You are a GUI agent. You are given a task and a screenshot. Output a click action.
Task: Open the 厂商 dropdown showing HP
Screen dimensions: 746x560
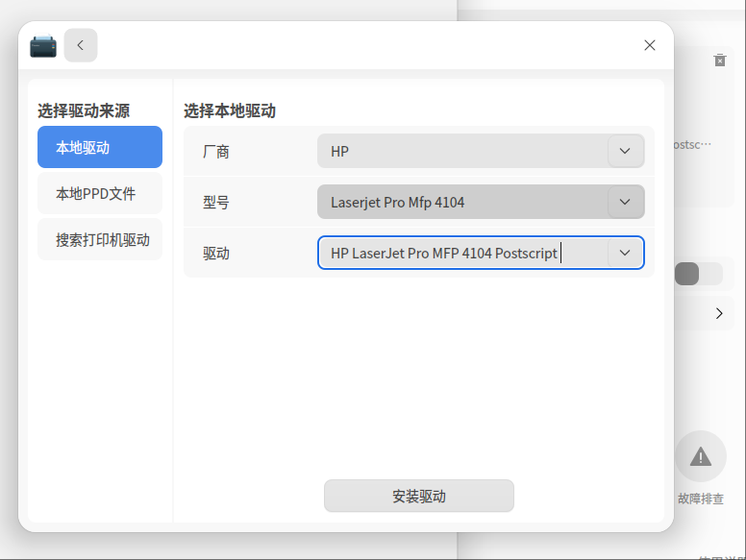(481, 151)
